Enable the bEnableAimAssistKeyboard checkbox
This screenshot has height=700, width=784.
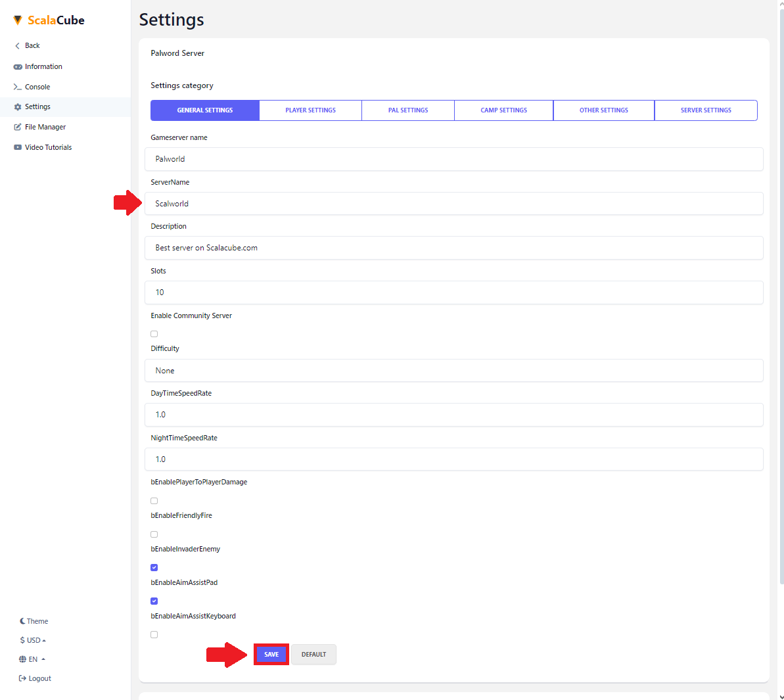pyautogui.click(x=154, y=634)
